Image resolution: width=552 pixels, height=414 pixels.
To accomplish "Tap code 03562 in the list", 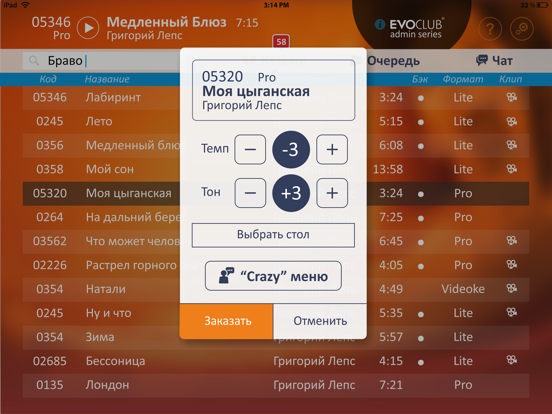I will [x=50, y=241].
